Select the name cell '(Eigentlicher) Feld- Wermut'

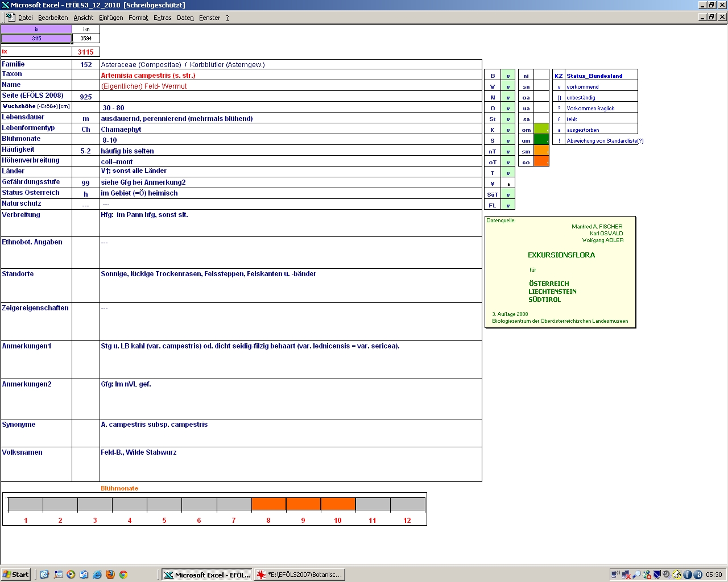point(291,86)
